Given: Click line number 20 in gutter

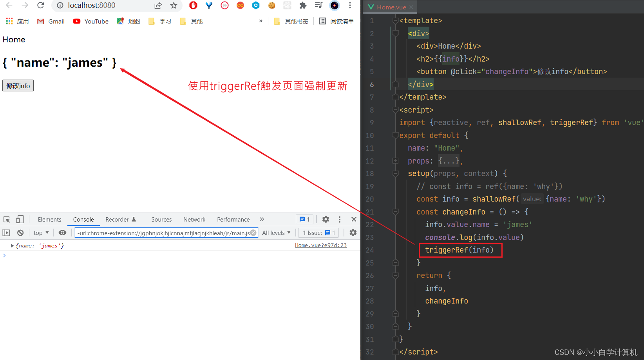Looking at the screenshot, I should 370,199.
